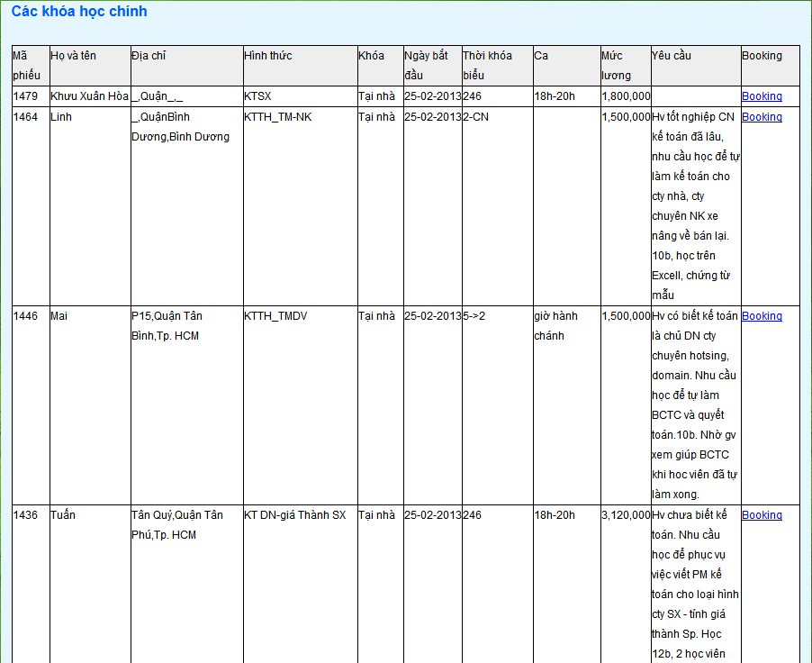Select the schedule value '2-CN'

[475, 117]
